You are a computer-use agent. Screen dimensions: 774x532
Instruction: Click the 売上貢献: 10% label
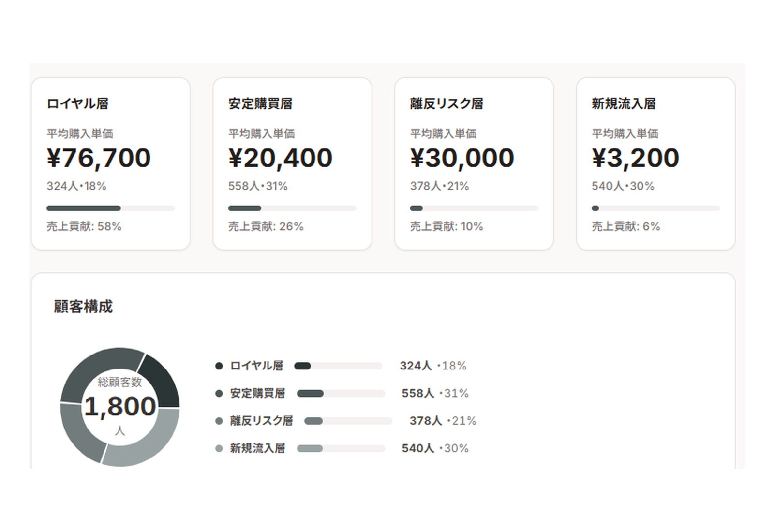[x=447, y=226]
